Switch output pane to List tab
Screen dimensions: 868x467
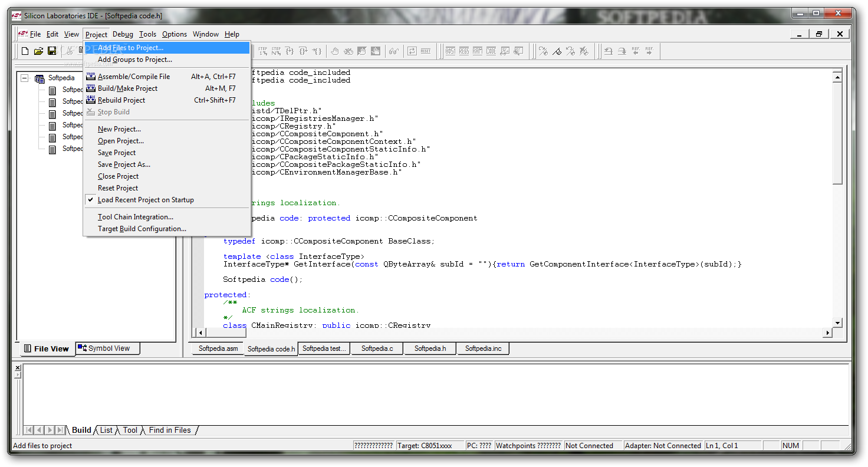[x=106, y=430]
